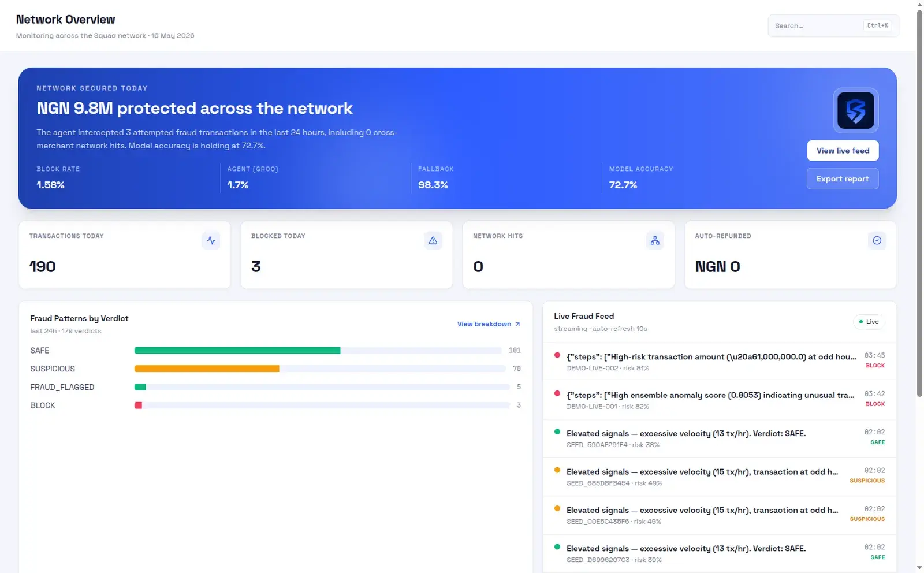Screen dimensions: 924x573
Task: Open the View breakdown link
Action: tap(489, 324)
